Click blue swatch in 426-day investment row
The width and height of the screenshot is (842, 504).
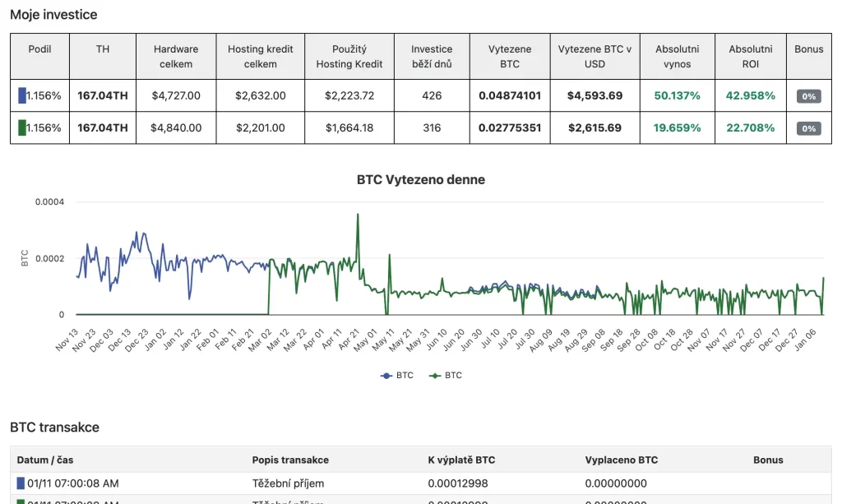[x=22, y=95]
